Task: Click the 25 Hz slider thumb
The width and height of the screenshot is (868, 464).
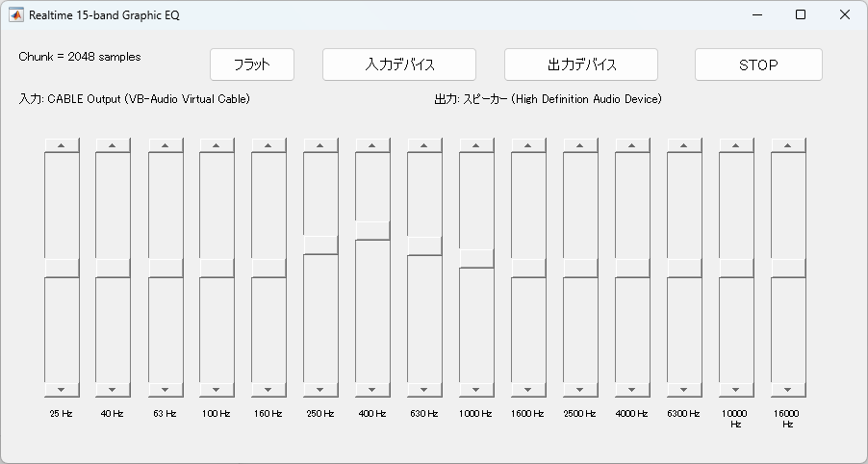Action: click(62, 268)
